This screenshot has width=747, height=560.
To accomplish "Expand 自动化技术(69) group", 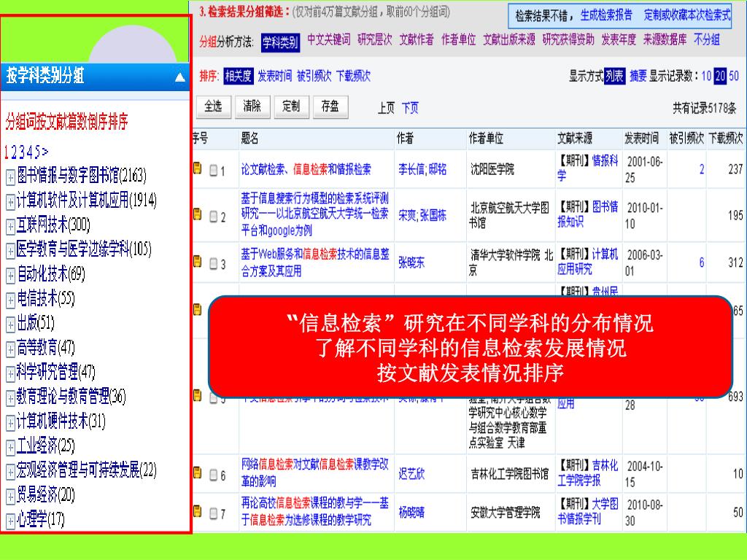I will tap(10, 276).
